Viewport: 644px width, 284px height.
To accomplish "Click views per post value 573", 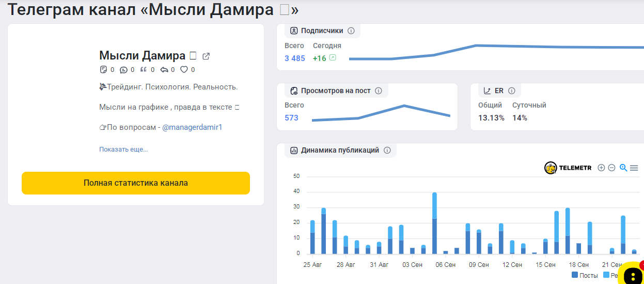I will tap(291, 118).
